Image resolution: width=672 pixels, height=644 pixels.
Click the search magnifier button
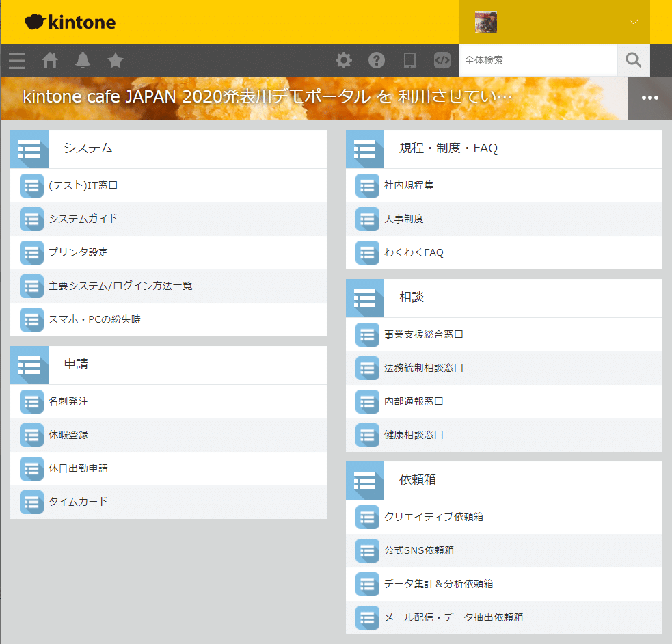[634, 60]
